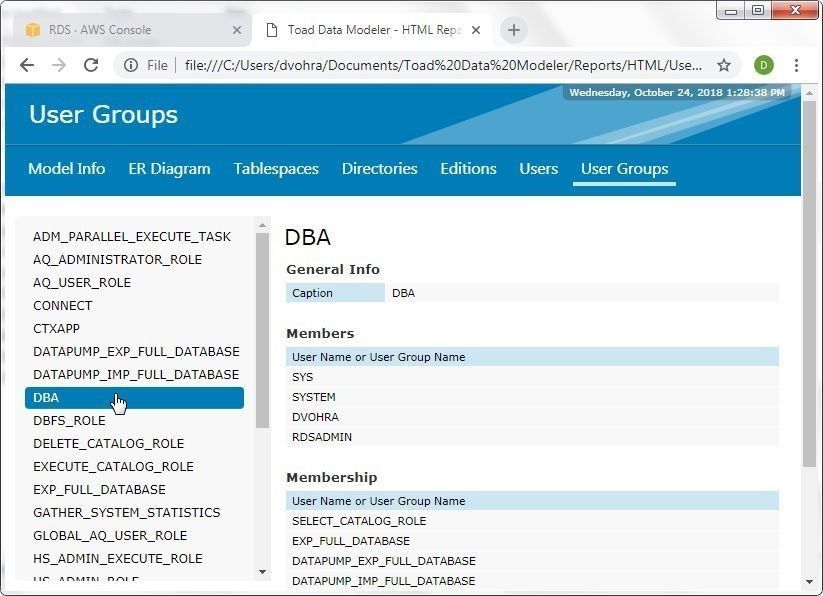823x596 pixels.
Task: Select DELETE_CATALOG_ROLE in the list
Action: pyautogui.click(x=108, y=444)
